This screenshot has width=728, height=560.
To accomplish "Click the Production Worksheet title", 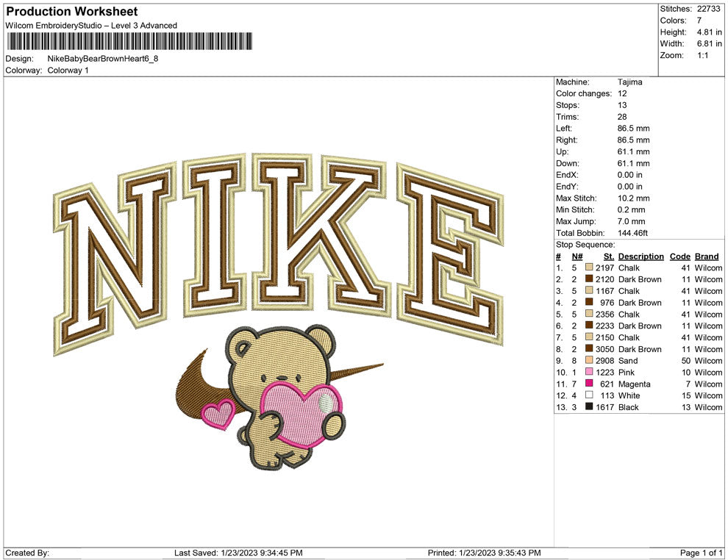I will (71, 12).
